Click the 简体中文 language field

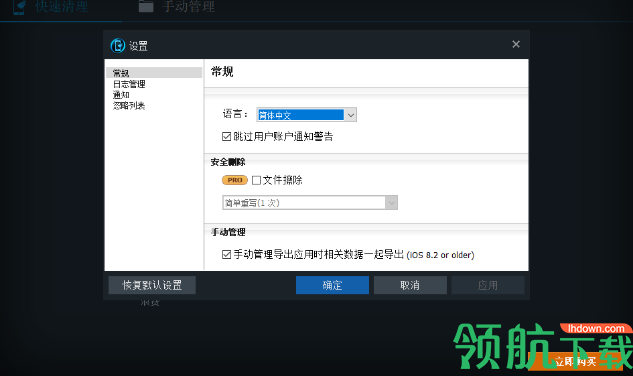pyautogui.click(x=301, y=115)
